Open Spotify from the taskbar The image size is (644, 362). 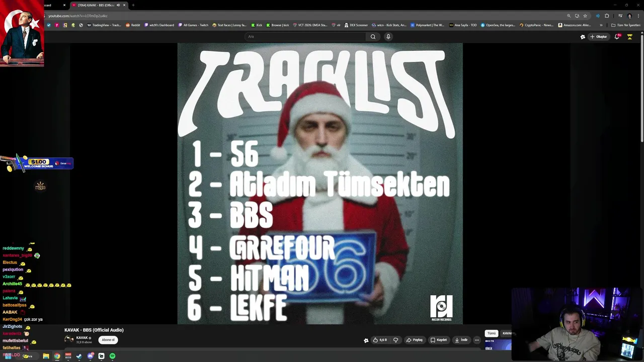pos(112,356)
